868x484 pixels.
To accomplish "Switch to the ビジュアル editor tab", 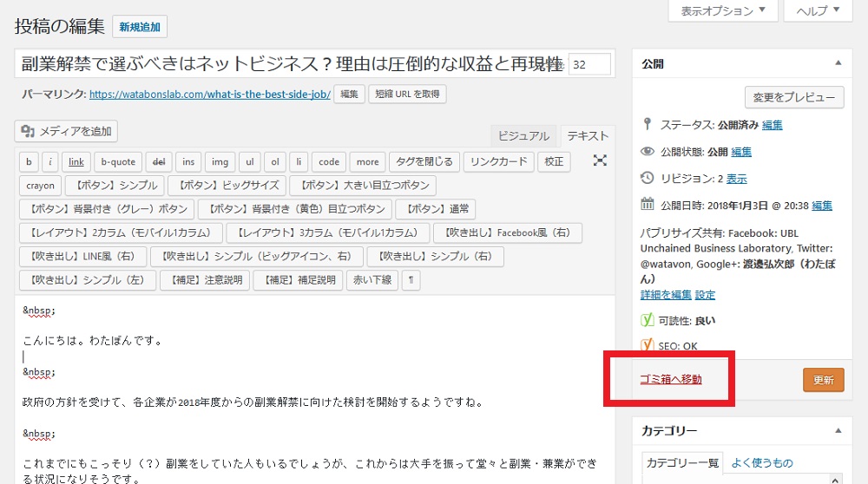I will point(523,136).
